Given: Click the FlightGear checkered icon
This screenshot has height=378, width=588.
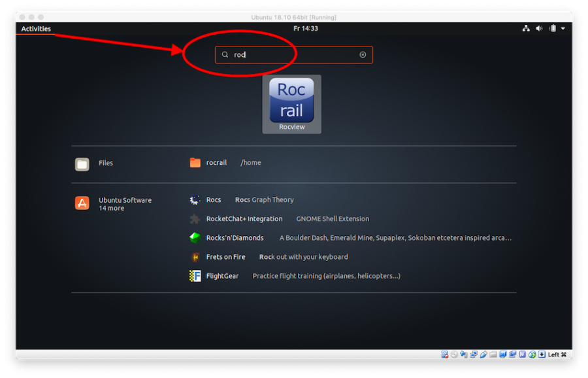Looking at the screenshot, I should [195, 276].
